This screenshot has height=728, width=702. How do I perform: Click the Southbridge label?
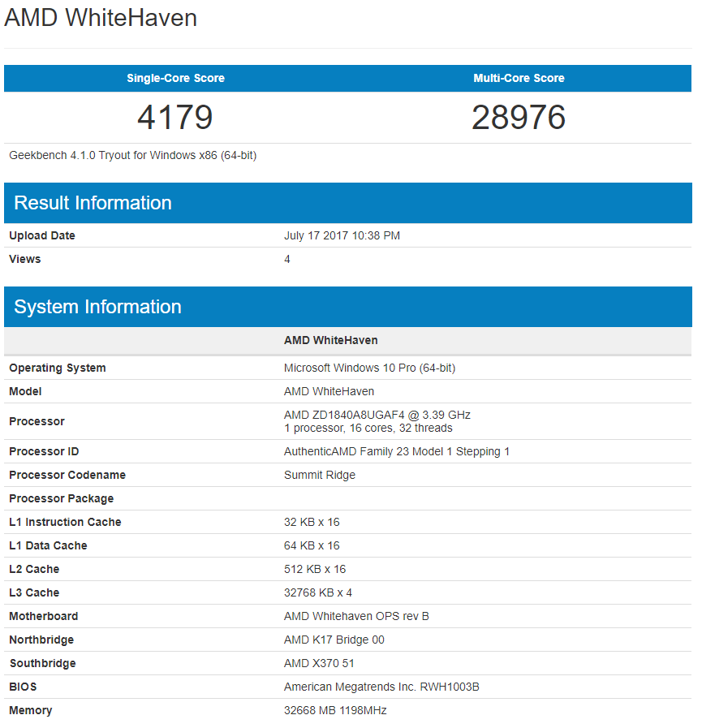[x=43, y=663]
